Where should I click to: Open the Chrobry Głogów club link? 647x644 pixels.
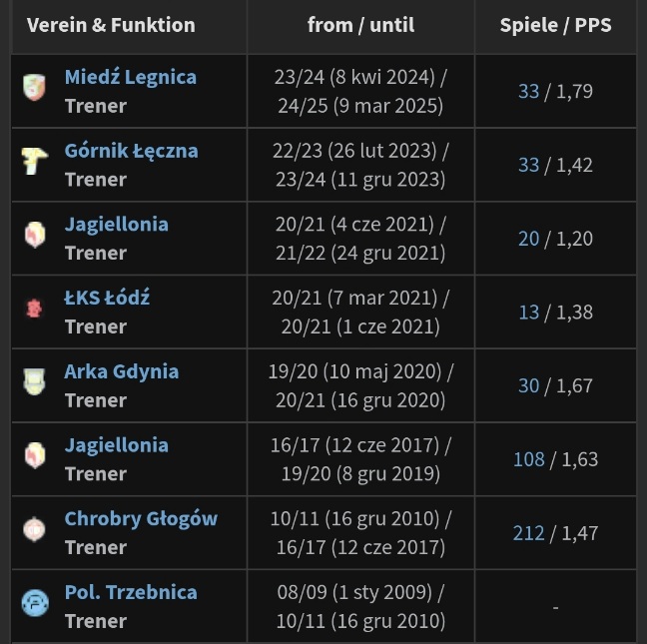pos(141,518)
